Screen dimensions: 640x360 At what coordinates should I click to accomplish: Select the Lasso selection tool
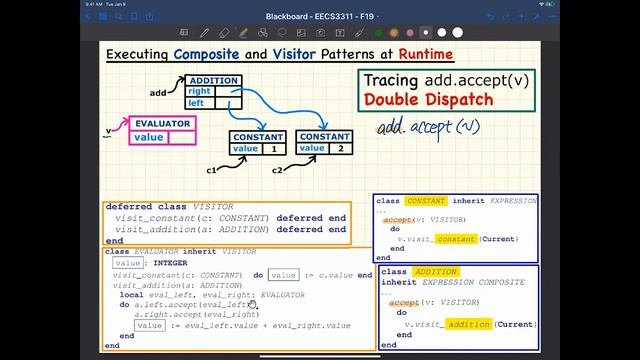click(x=282, y=33)
